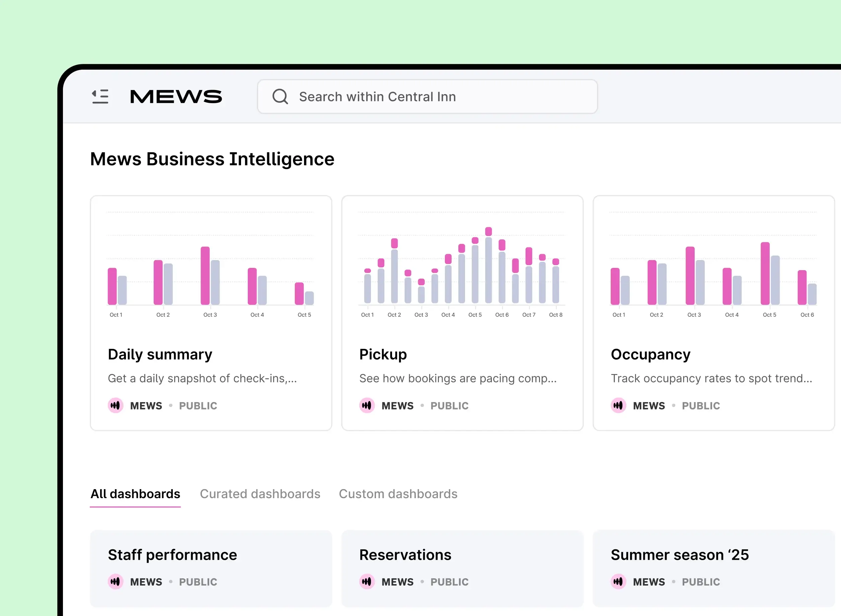Image resolution: width=841 pixels, height=616 pixels.
Task: Click the Mews avatar on Daily summary card
Action: coord(116,405)
